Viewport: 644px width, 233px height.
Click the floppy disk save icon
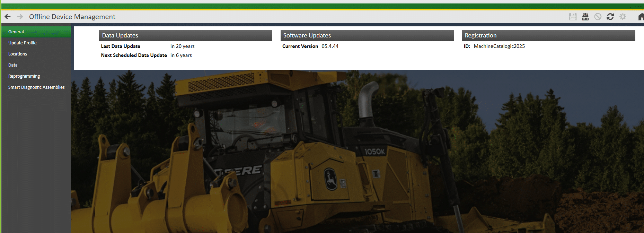click(573, 17)
